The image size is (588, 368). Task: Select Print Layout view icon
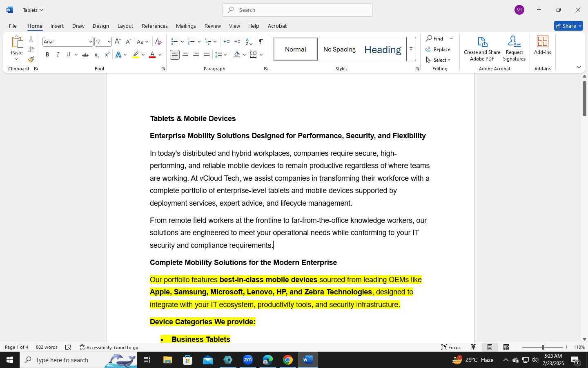tap(490, 347)
